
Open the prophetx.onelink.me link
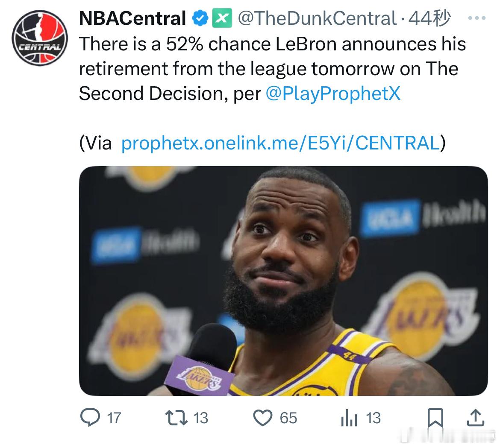(x=280, y=143)
